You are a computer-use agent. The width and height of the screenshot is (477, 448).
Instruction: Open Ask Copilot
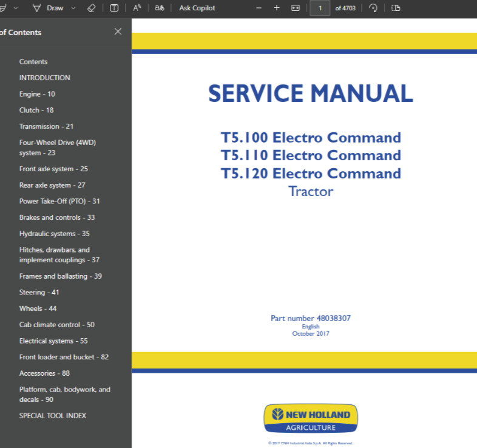click(x=197, y=8)
